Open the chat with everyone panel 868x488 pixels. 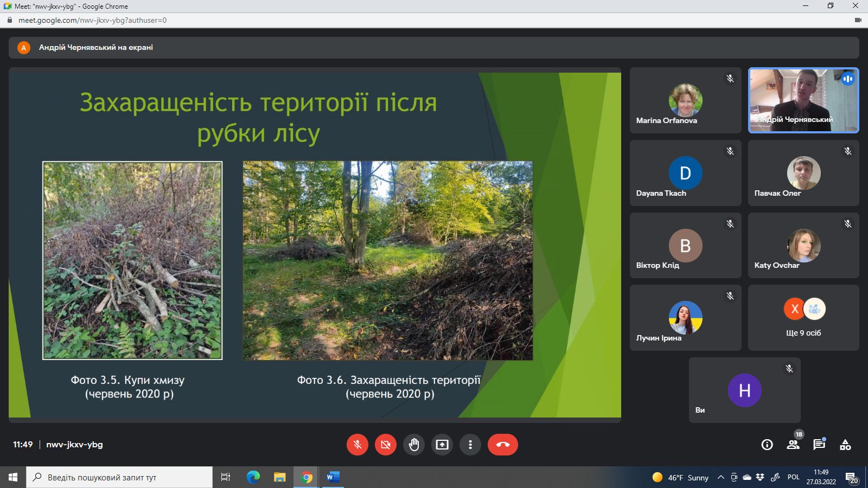click(x=819, y=445)
